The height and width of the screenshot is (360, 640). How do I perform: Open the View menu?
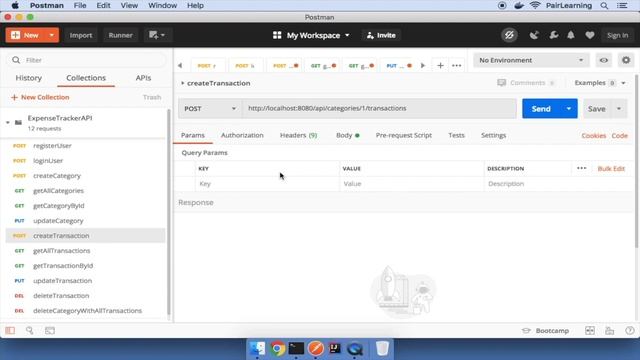(x=129, y=6)
